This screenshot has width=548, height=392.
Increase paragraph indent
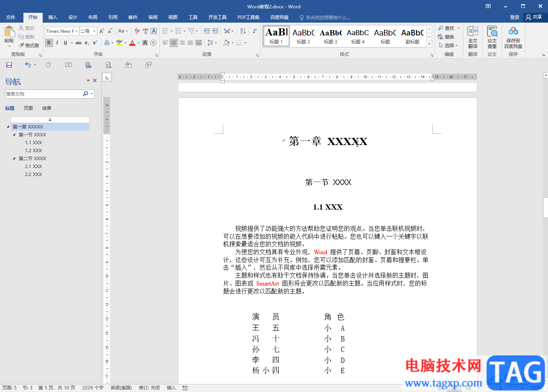click(215, 31)
